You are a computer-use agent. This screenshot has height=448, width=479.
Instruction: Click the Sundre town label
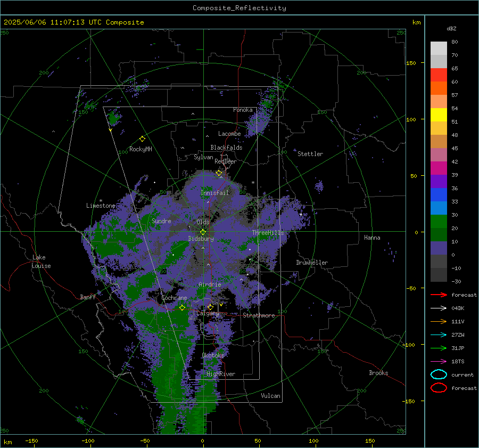pyautogui.click(x=161, y=221)
